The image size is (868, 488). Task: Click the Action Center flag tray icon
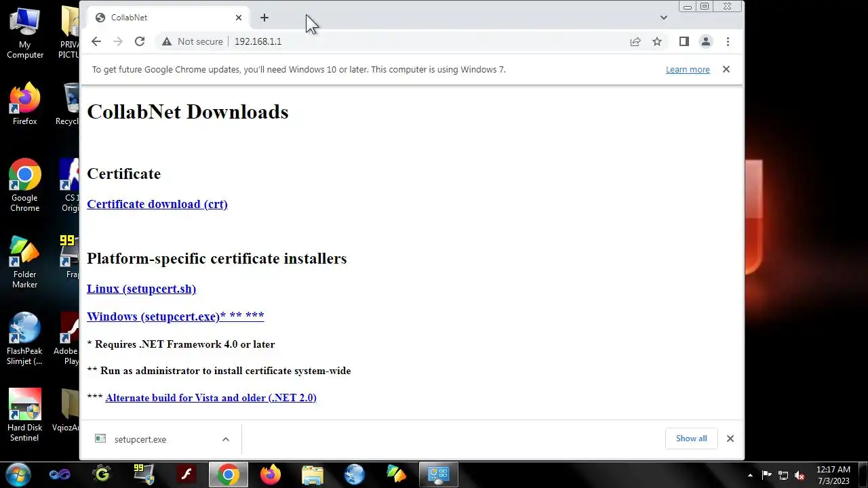tap(767, 475)
